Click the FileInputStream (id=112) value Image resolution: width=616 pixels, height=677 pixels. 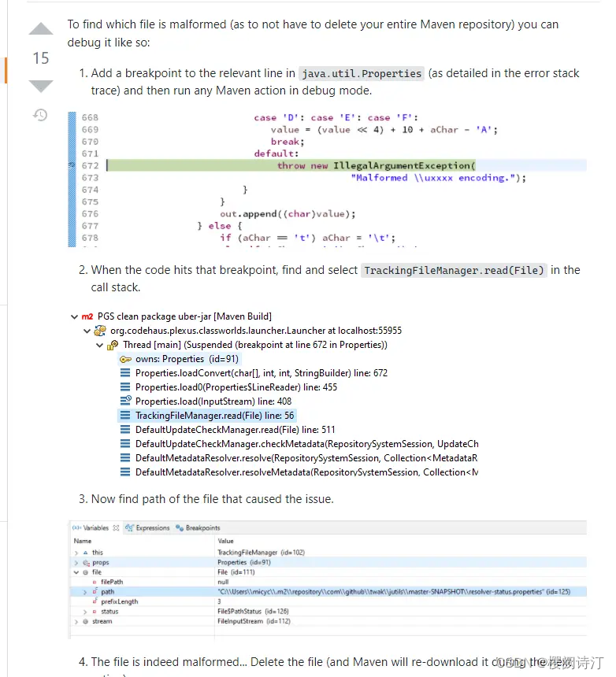[254, 622]
